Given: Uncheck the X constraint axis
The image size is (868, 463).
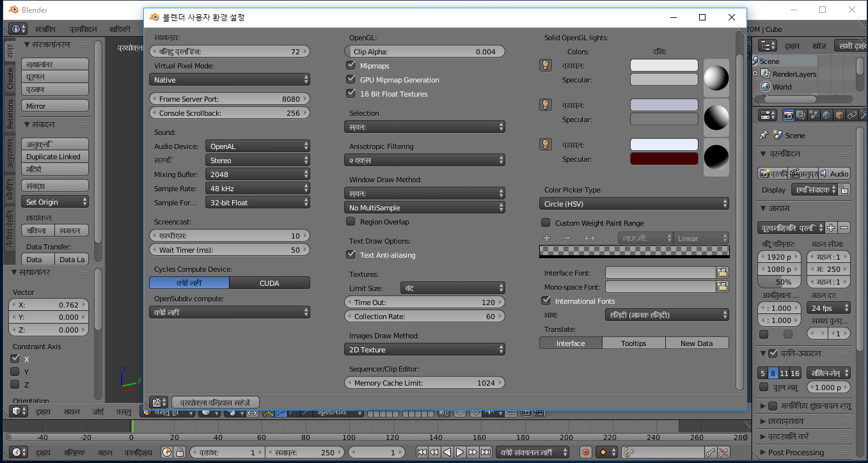Looking at the screenshot, I should coord(15,359).
